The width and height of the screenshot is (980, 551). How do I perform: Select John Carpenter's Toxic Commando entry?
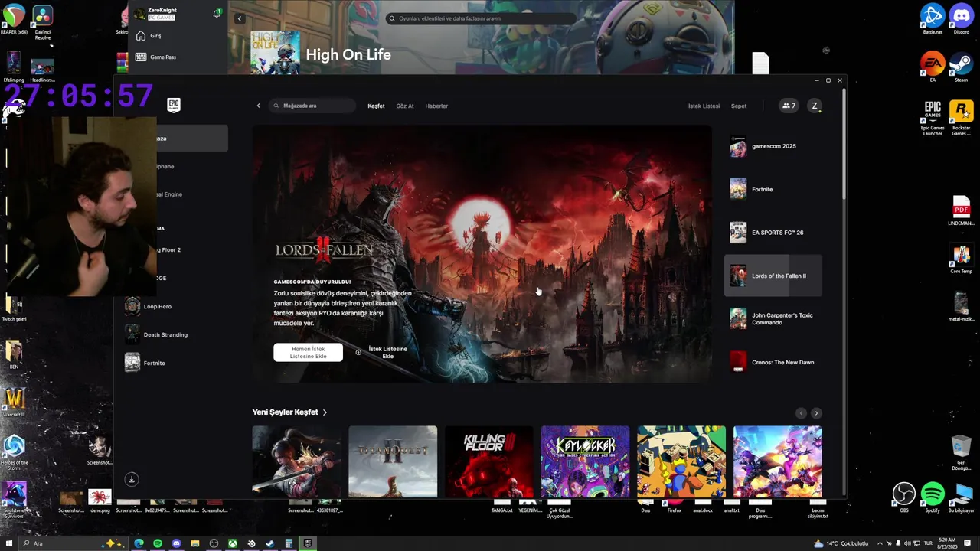tap(773, 319)
